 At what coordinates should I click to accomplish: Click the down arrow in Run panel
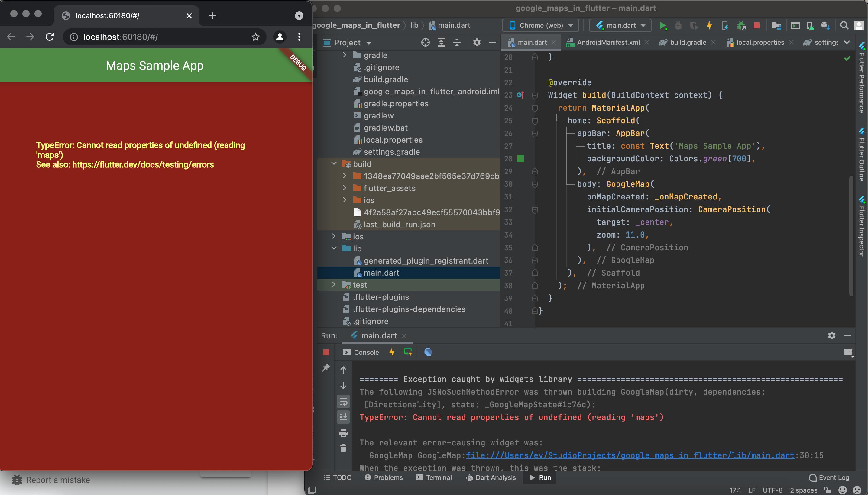pyautogui.click(x=343, y=386)
